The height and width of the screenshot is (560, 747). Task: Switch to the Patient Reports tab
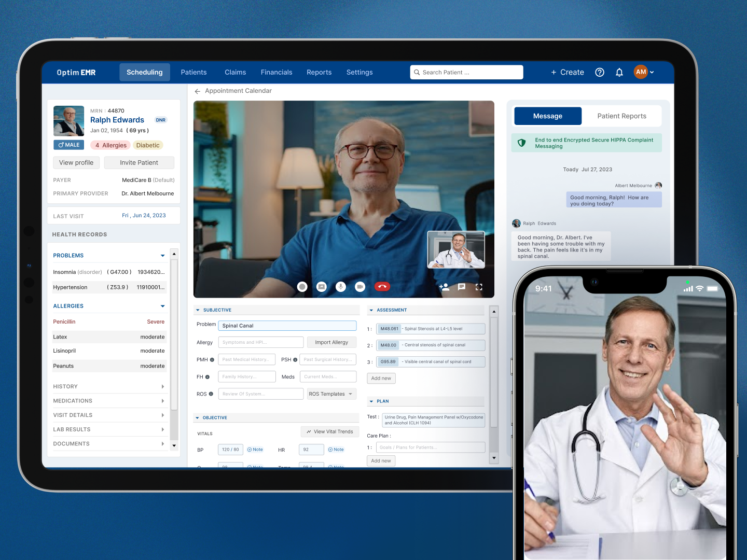pyautogui.click(x=622, y=116)
